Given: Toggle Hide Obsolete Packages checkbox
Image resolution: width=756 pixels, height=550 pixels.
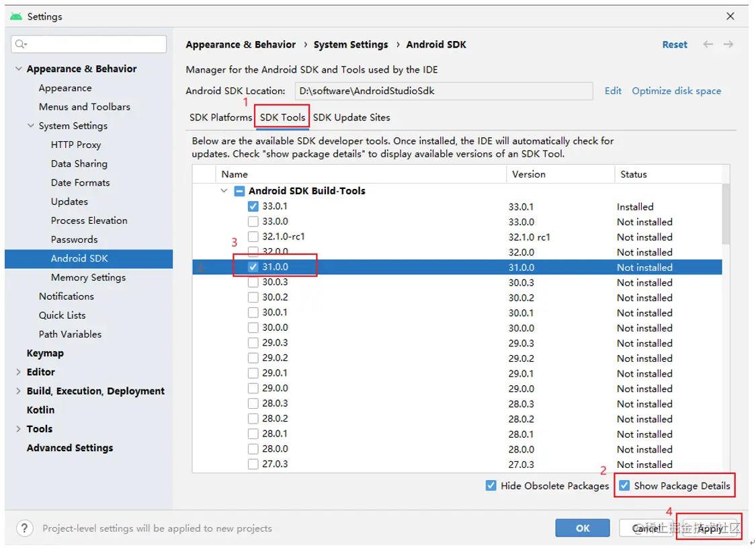Looking at the screenshot, I should coord(491,485).
